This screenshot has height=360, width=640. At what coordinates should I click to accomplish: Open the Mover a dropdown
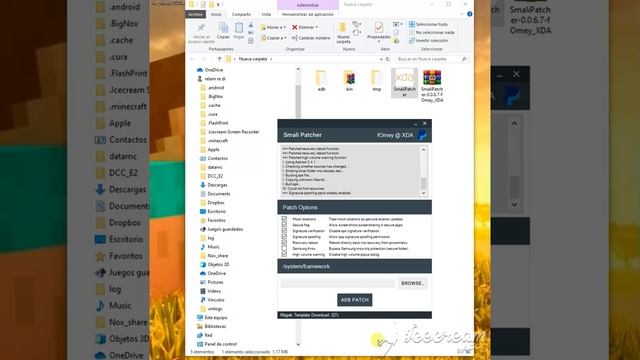coord(273,27)
